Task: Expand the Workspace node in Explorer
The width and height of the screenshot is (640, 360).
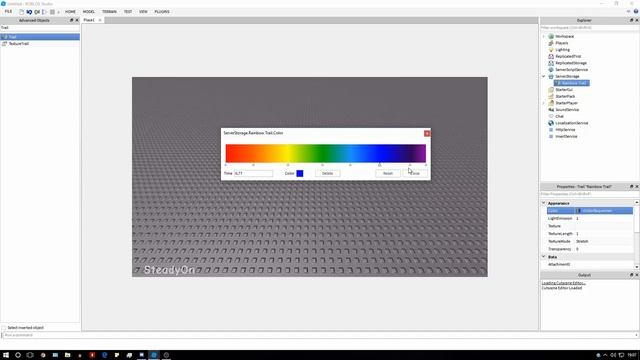Action: coord(544,36)
